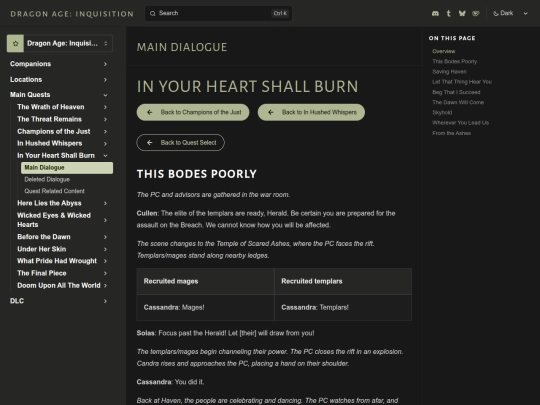Expand Before the Dawn chevron
This screenshot has width=540, height=405.
tap(105, 237)
